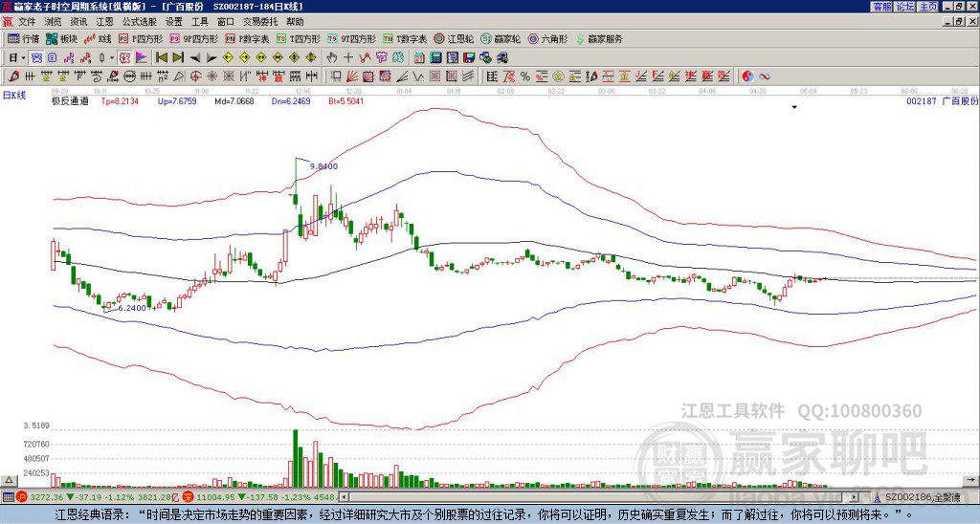Image resolution: width=980 pixels, height=524 pixels.
Task: Open the 9P四方形 tool
Action: (194, 38)
